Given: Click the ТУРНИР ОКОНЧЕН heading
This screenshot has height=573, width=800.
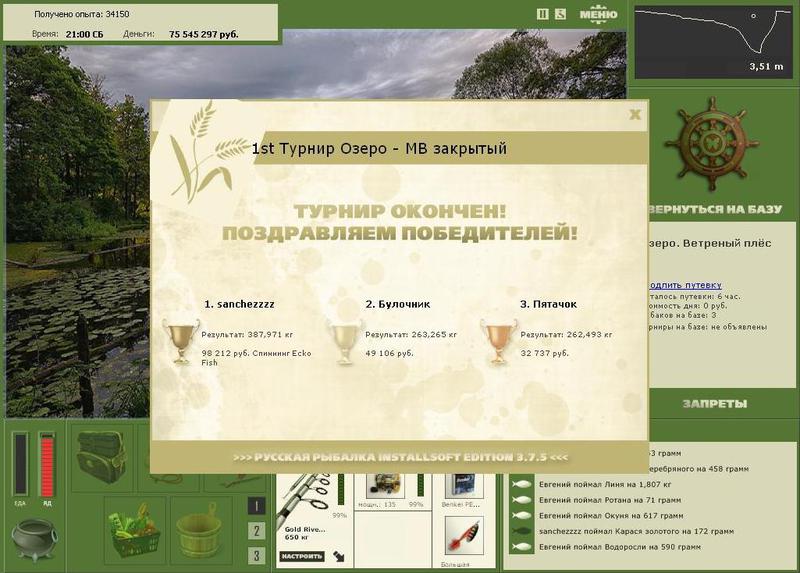Looking at the screenshot, I should [x=400, y=211].
